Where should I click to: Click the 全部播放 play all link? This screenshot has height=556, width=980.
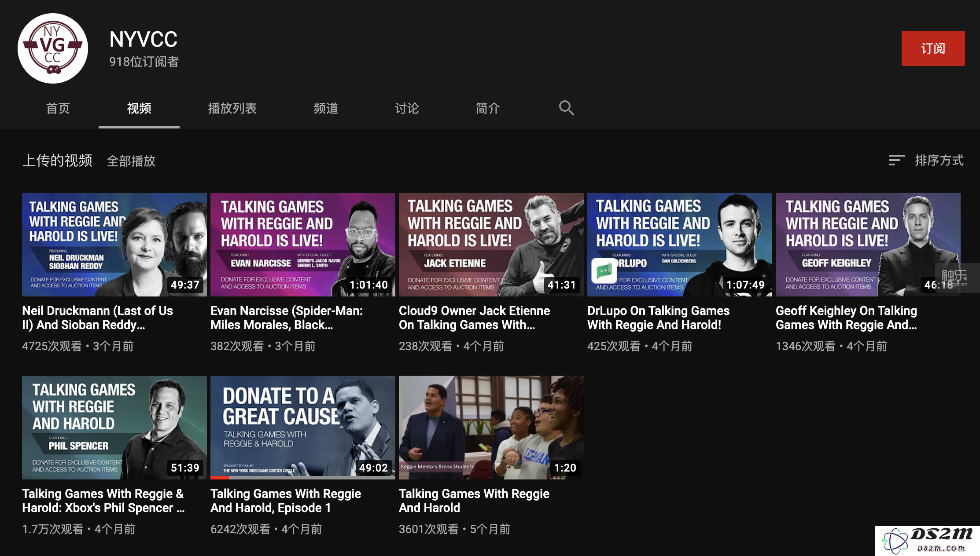point(131,161)
